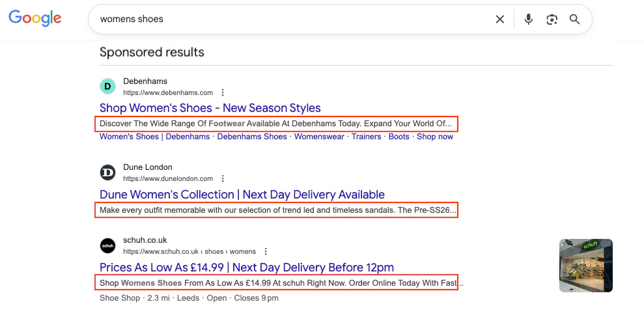Clear the search box with X icon

click(x=500, y=20)
